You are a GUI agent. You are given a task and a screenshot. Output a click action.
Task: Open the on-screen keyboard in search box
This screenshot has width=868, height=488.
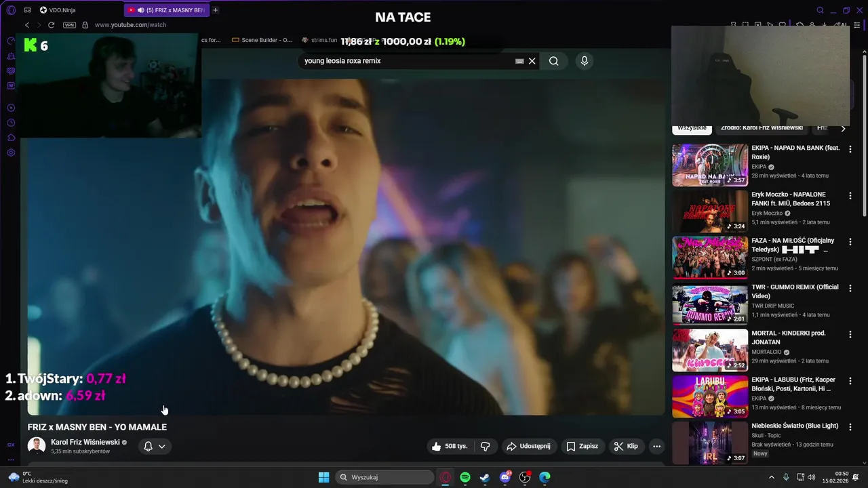519,61
